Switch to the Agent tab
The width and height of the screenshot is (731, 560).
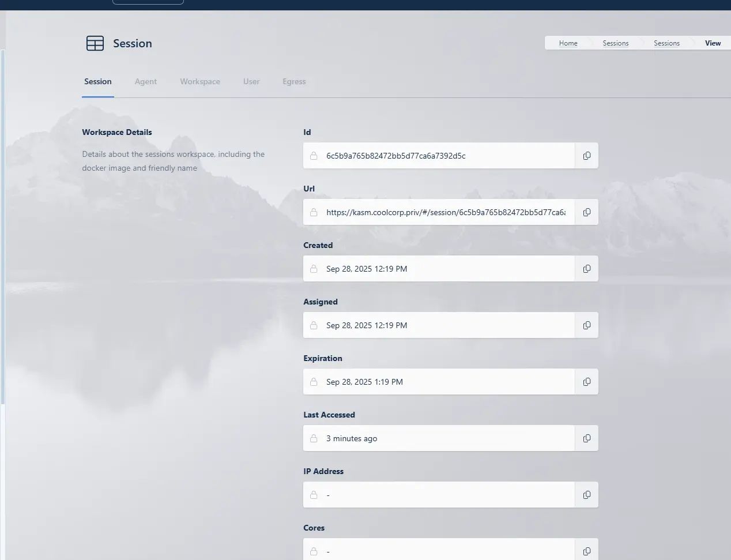point(145,82)
